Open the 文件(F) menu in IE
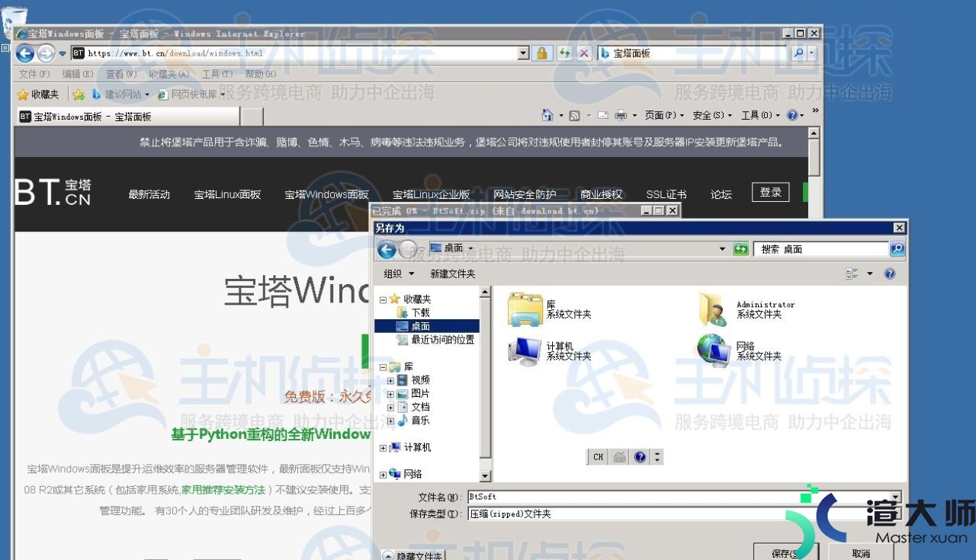 [x=34, y=74]
